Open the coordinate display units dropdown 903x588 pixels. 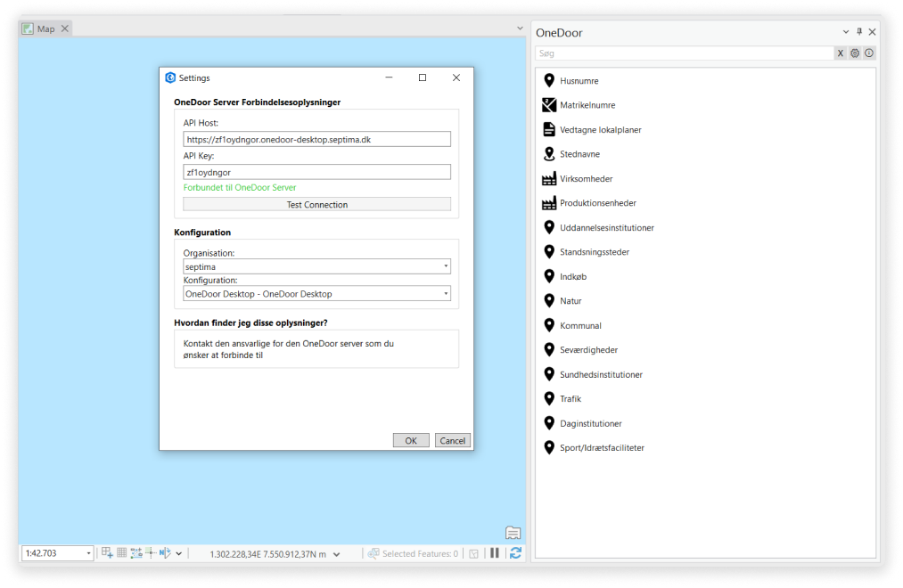tap(336, 554)
